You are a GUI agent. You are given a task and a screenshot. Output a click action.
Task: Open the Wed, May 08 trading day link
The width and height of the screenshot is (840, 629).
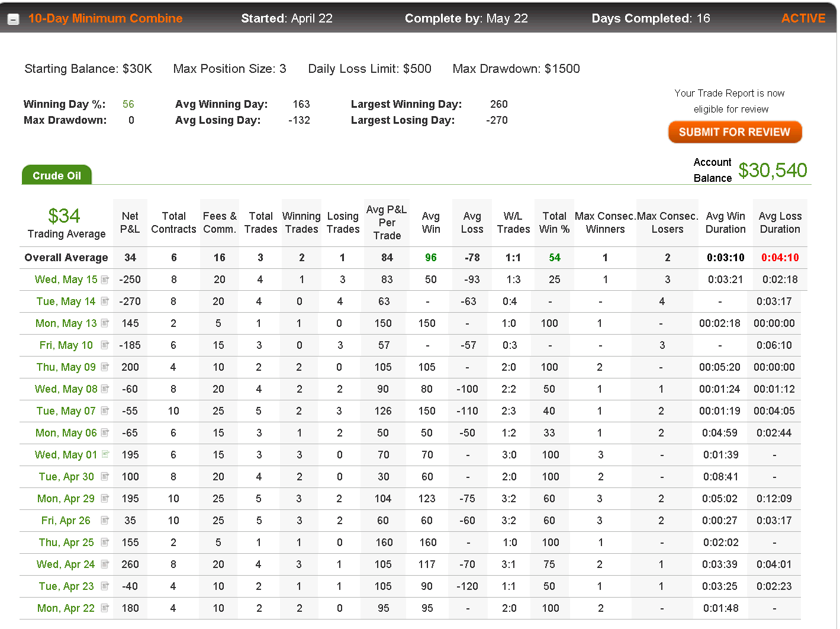pos(66,389)
